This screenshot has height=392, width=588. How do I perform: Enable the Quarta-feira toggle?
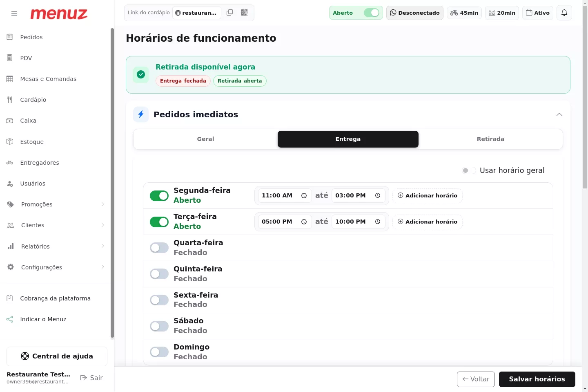point(159,248)
